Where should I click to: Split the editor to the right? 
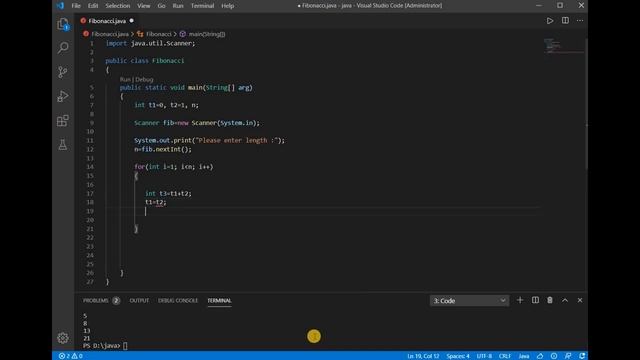(x=565, y=20)
